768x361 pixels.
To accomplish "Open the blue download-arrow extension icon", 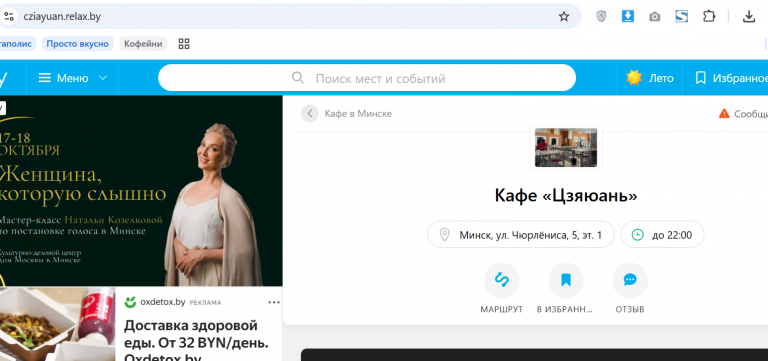I will tap(627, 17).
